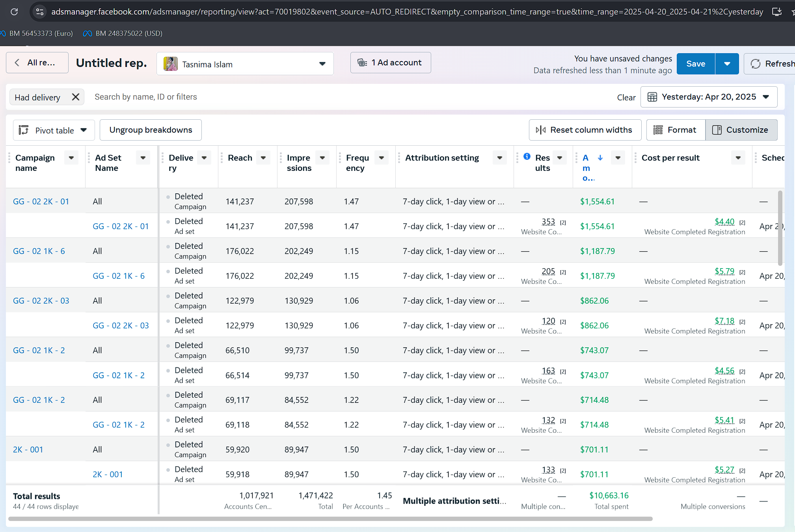Open the Campaign name column menu
Viewport: 795px width, 532px height.
click(x=71, y=158)
